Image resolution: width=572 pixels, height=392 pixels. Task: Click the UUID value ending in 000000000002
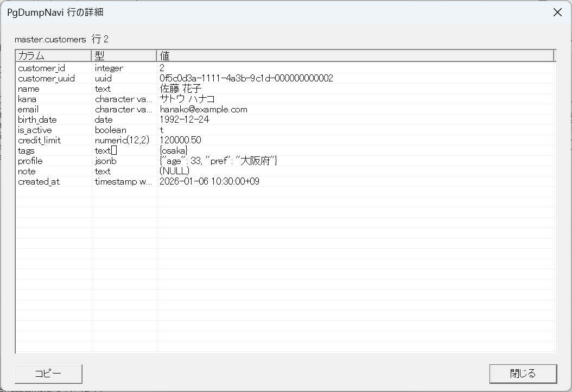pyautogui.click(x=246, y=79)
